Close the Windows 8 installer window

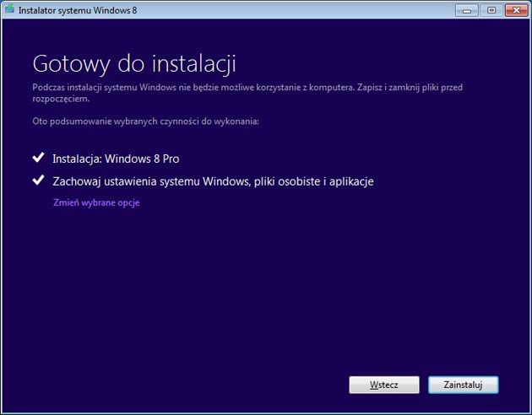tap(516, 10)
